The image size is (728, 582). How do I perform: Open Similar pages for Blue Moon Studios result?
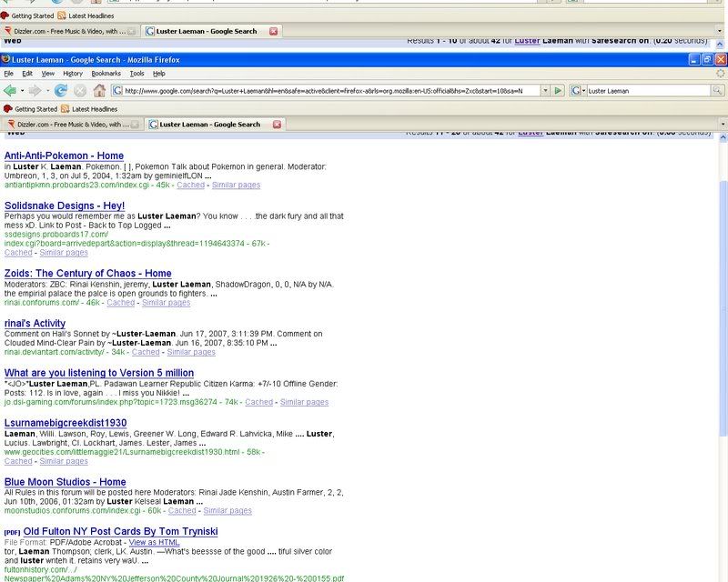tap(227, 510)
